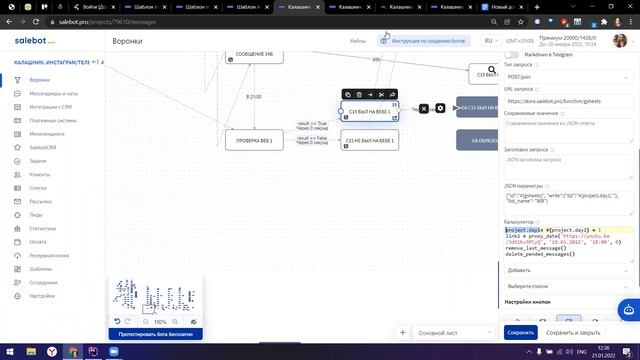Undo last action in minimap panel

pyautogui.click(x=117, y=322)
